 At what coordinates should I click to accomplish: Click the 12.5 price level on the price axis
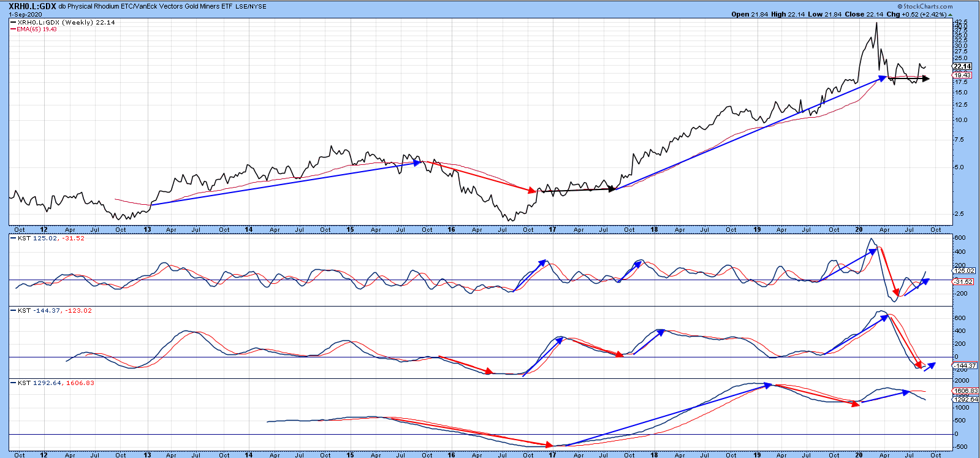pyautogui.click(x=960, y=105)
